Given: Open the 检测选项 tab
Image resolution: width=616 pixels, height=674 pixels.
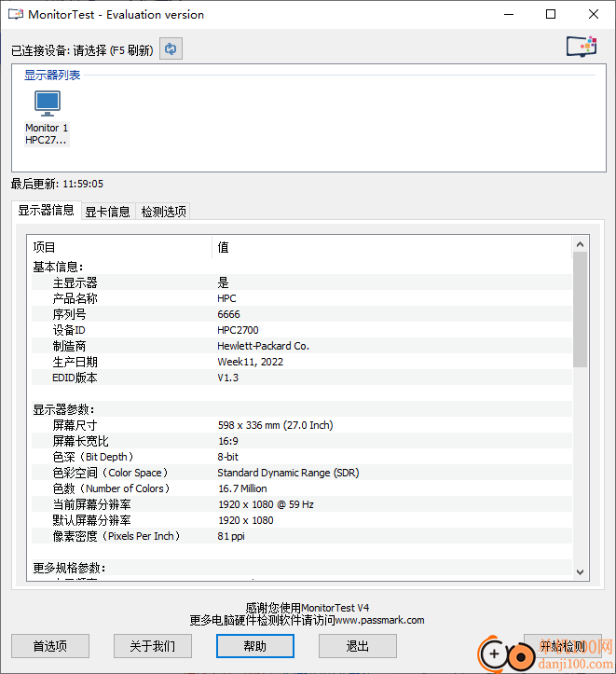Looking at the screenshot, I should (163, 212).
